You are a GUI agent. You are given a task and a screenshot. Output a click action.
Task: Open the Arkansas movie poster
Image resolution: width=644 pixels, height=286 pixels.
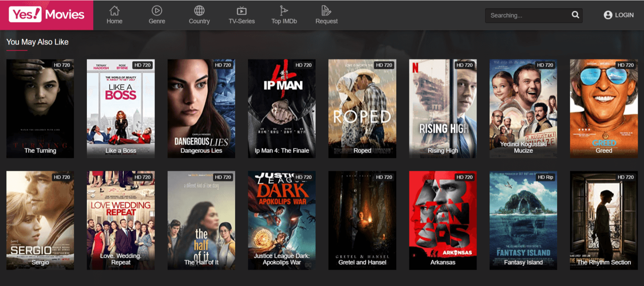click(x=443, y=220)
